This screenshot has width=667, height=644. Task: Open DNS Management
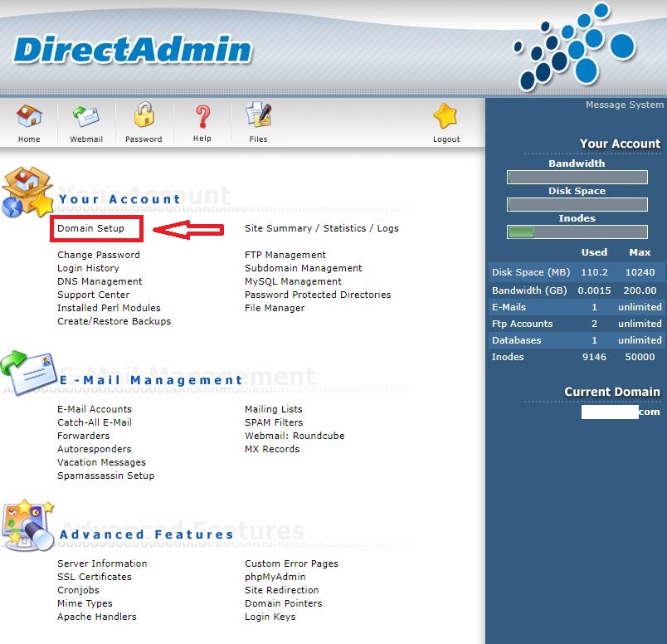(100, 281)
